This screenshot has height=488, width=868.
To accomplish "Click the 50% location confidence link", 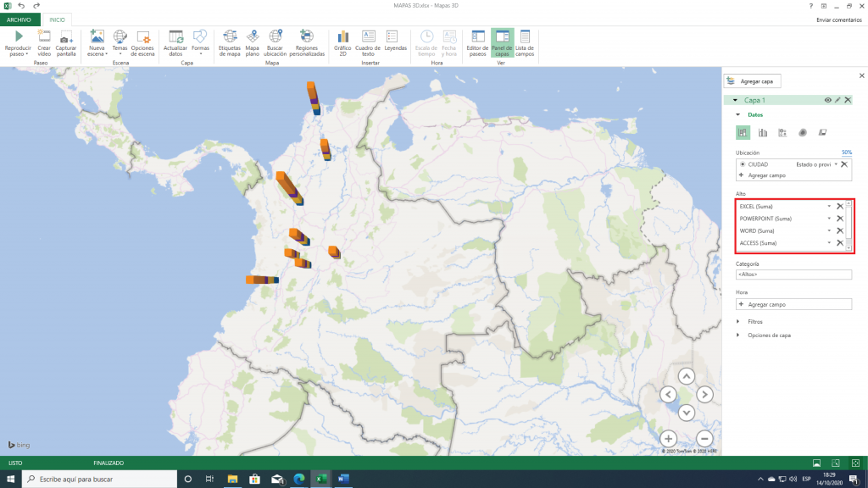I will (847, 152).
